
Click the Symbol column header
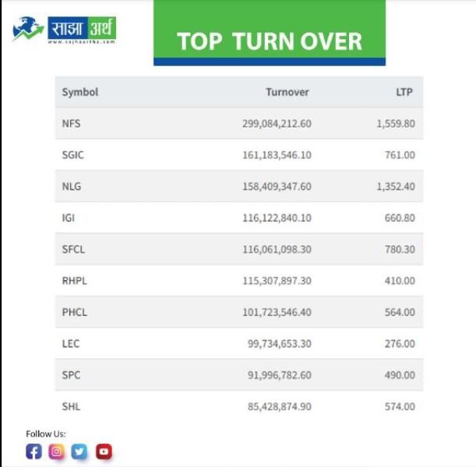(x=80, y=92)
